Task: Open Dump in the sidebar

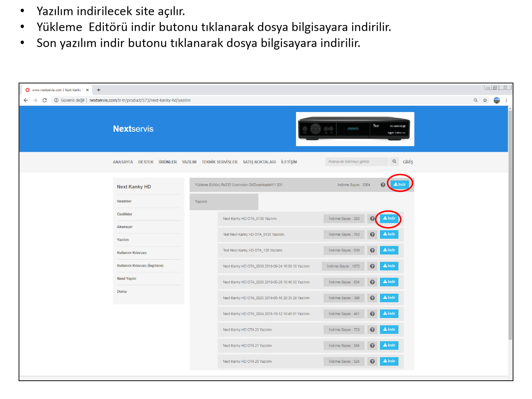Action: pos(122,292)
